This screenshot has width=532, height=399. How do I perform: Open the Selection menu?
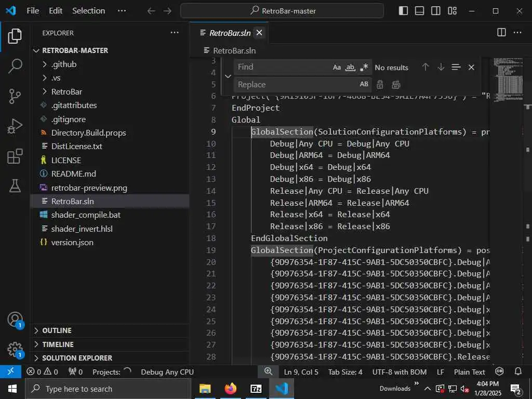click(x=88, y=11)
